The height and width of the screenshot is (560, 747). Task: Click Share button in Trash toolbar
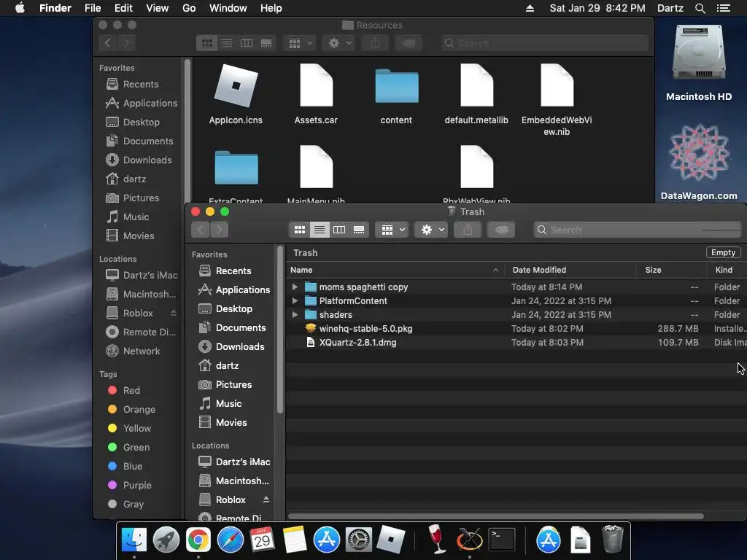point(468,230)
